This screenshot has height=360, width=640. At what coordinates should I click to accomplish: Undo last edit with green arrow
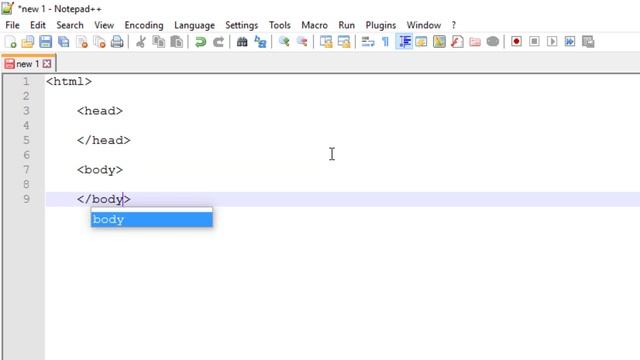click(200, 42)
